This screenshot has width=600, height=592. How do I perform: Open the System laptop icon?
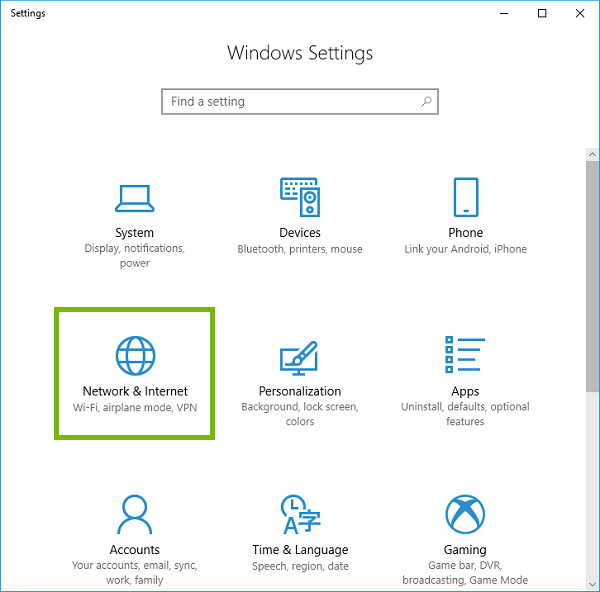(x=134, y=196)
